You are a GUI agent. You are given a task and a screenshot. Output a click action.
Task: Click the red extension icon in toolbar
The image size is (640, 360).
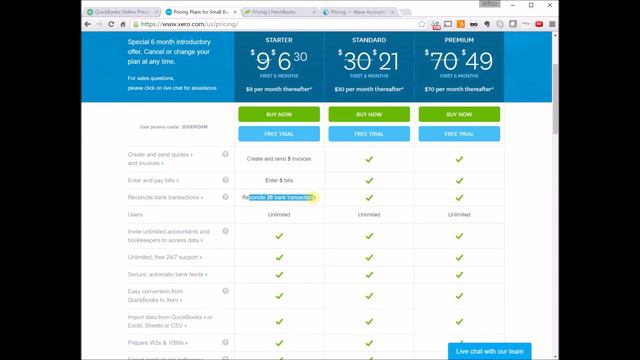pos(539,24)
